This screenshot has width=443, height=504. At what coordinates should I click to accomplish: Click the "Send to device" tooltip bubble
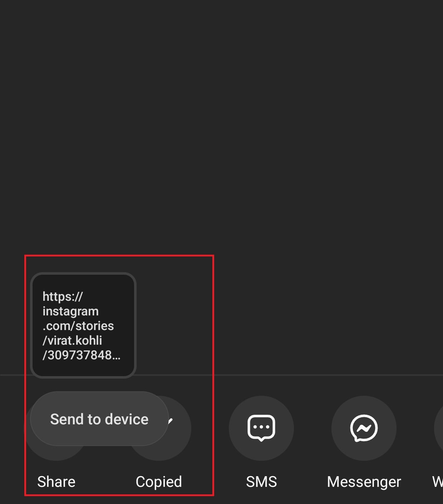(x=99, y=419)
